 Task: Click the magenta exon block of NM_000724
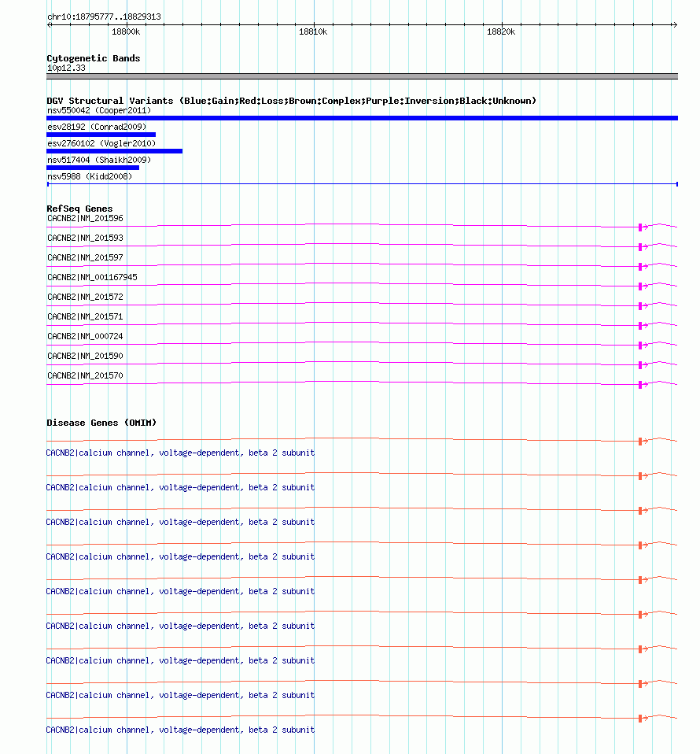640,346
